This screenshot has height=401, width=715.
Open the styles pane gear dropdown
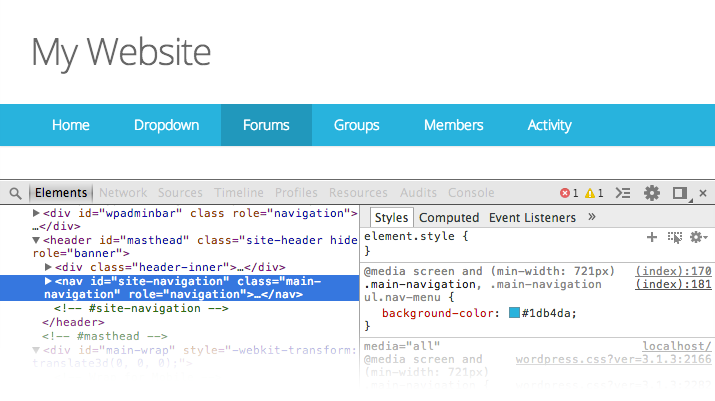698,237
